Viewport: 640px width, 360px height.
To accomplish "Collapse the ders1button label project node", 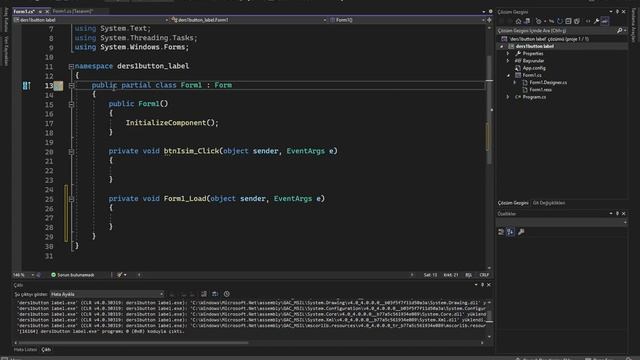I will coord(502,47).
